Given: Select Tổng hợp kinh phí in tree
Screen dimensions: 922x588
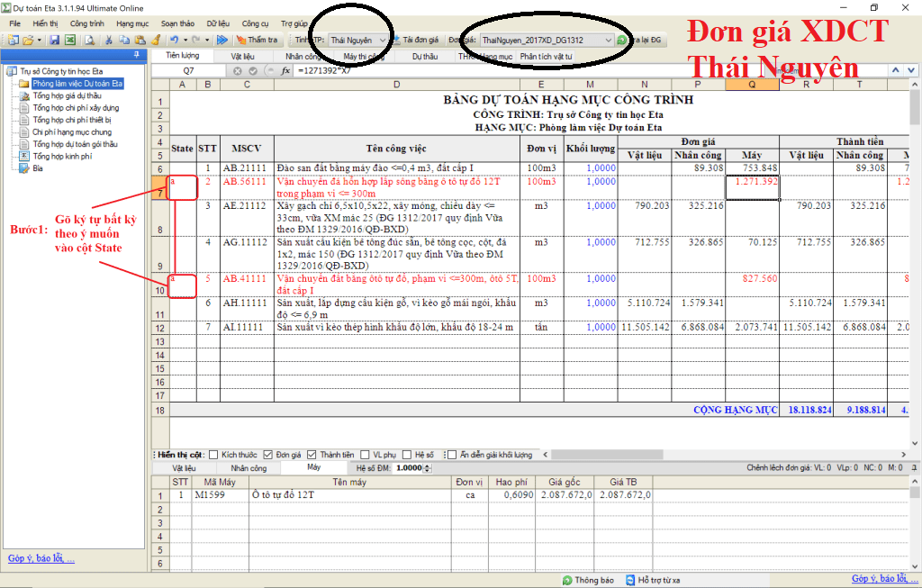Looking at the screenshot, I should pos(62,156).
